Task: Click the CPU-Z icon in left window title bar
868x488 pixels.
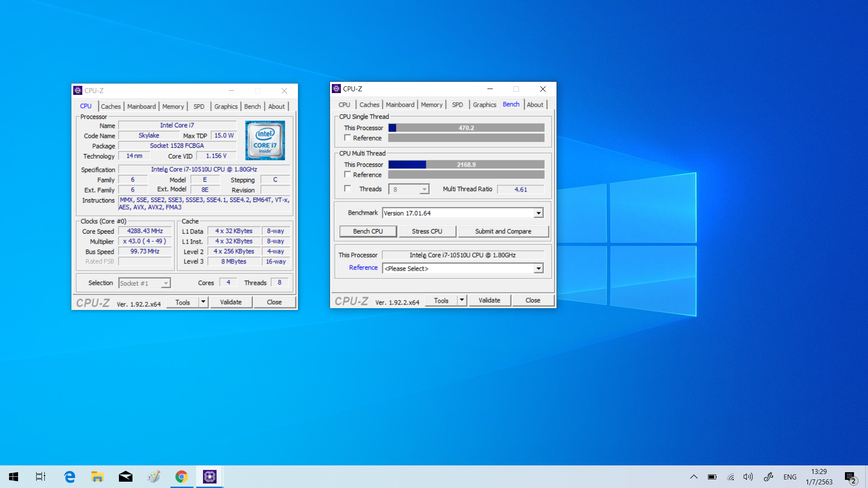Action: (78, 90)
